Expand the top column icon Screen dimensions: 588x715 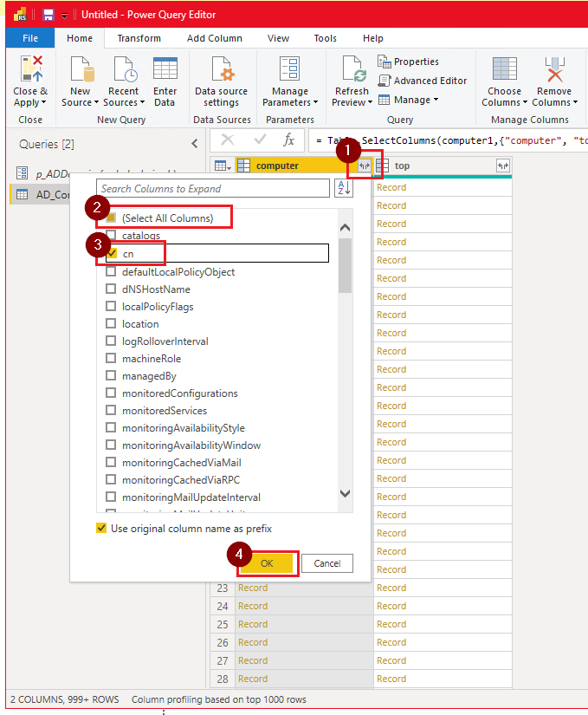click(503, 166)
